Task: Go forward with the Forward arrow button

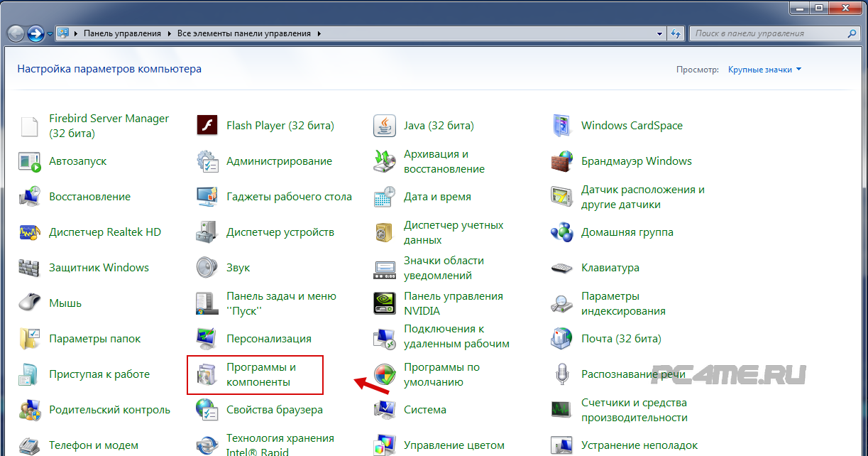Action: point(35,33)
